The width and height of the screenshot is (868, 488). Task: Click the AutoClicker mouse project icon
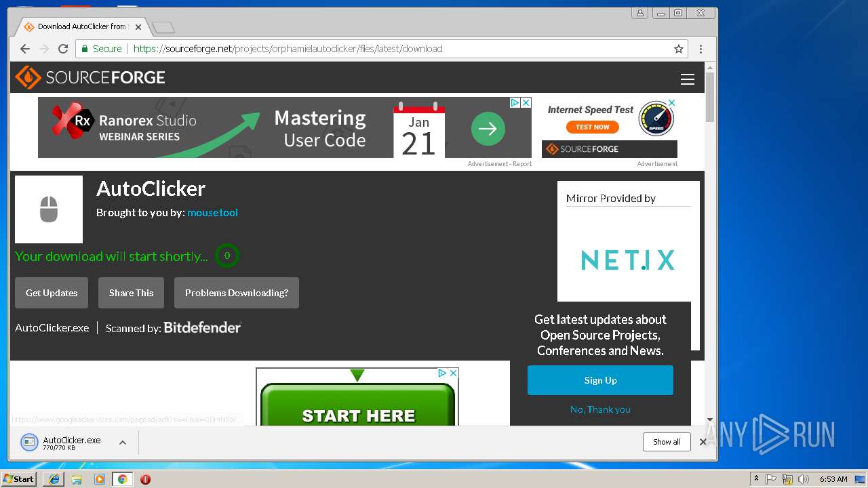pos(49,209)
